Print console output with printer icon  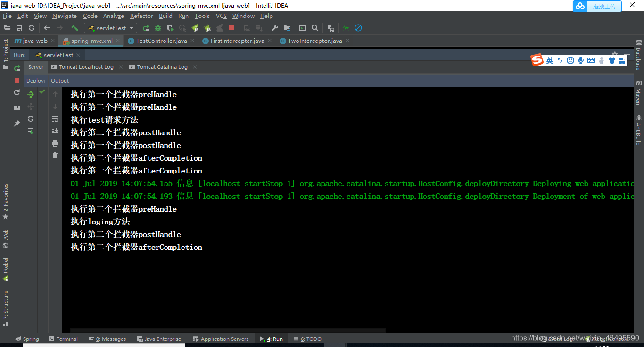click(55, 143)
